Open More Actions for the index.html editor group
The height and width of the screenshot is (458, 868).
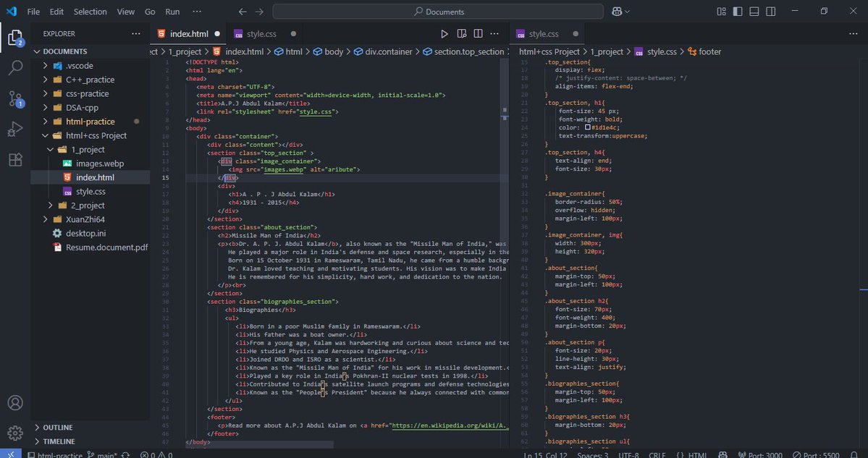point(494,34)
